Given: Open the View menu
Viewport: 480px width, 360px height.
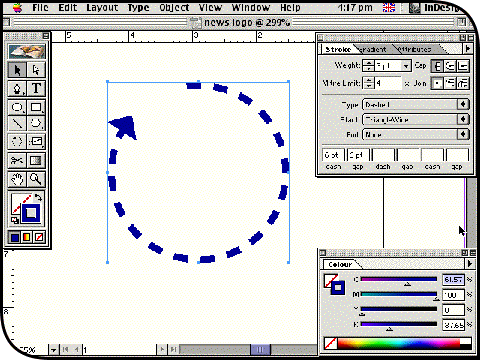Looking at the screenshot, I should pyautogui.click(x=210, y=7).
